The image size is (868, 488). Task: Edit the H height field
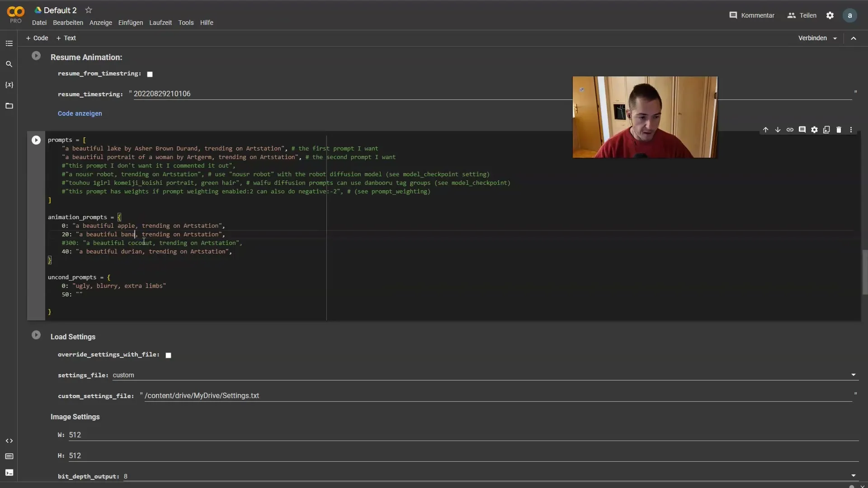[463, 456]
